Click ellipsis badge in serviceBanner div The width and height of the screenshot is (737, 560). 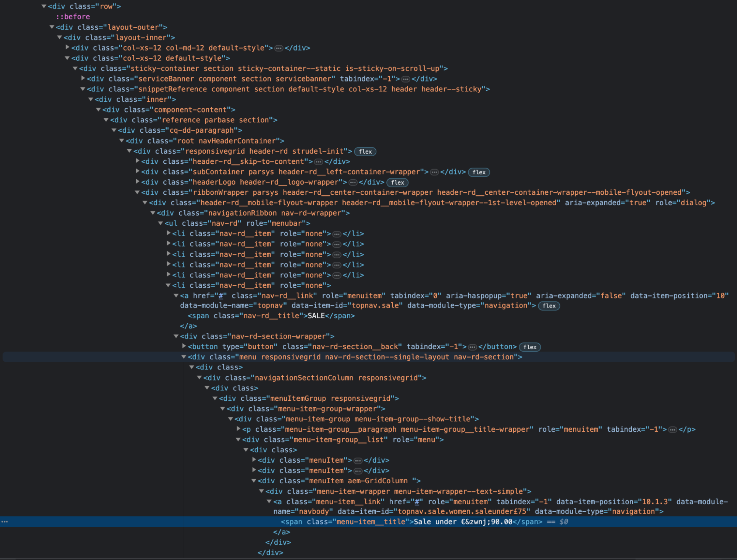pyautogui.click(x=406, y=79)
